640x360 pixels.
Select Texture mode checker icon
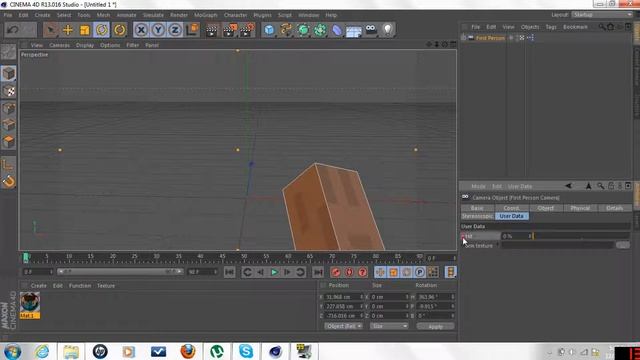pos(9,91)
